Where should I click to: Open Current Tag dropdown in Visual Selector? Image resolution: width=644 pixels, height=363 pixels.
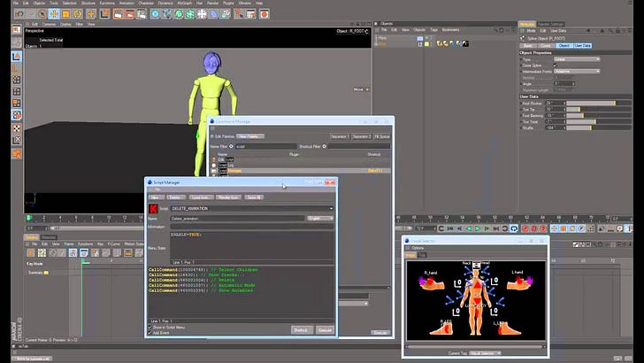(485, 353)
